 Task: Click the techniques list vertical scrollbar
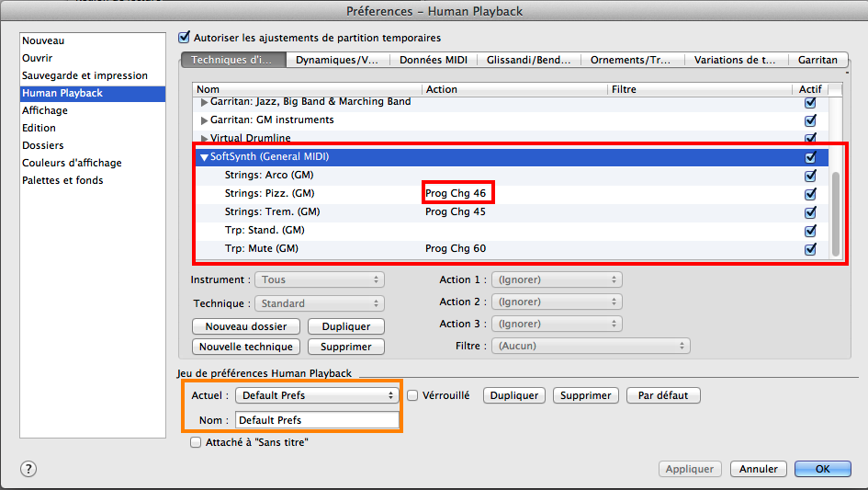835,211
